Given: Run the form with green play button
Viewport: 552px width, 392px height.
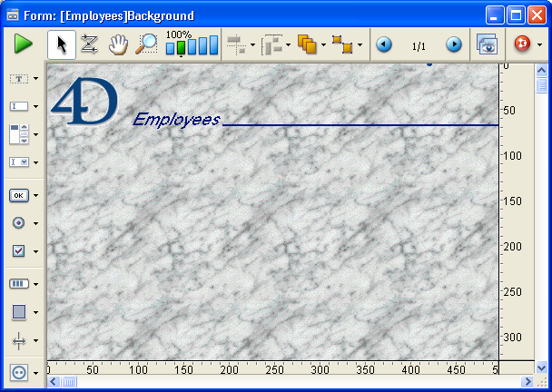Looking at the screenshot, I should tap(24, 44).
